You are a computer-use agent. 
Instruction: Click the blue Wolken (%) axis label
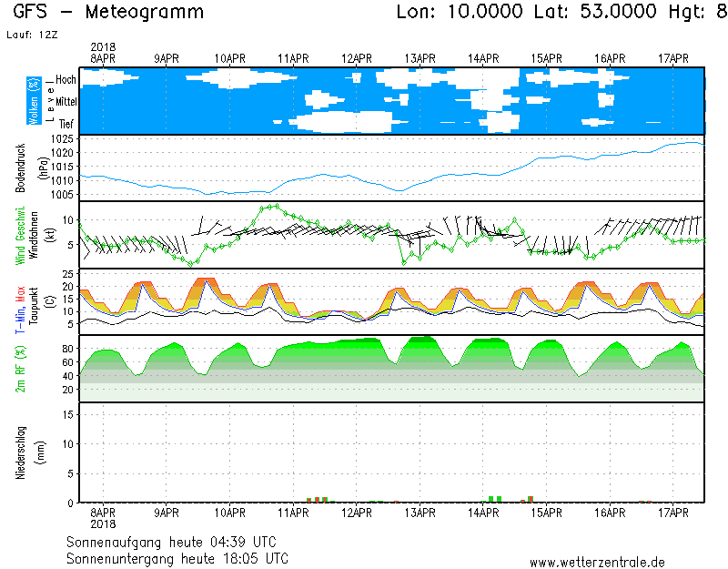(34, 100)
